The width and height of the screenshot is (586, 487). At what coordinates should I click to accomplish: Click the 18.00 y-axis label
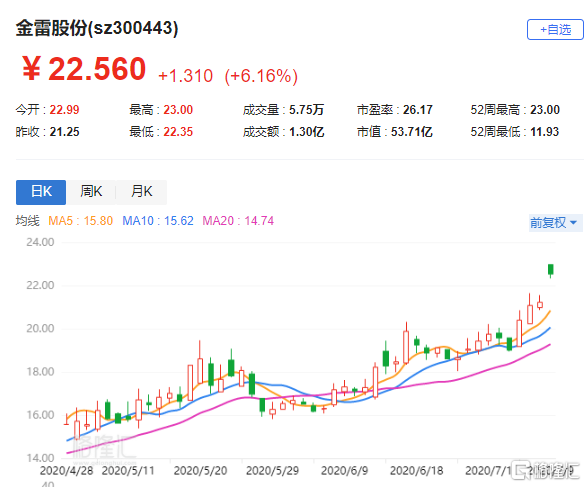click(40, 372)
